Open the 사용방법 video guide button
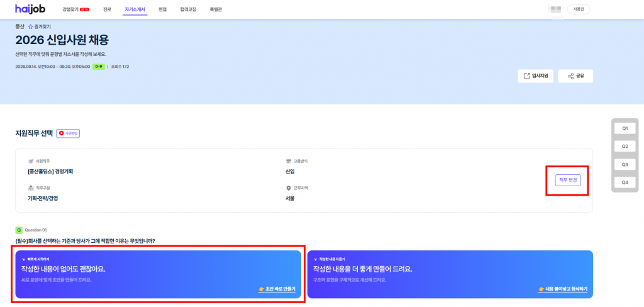Viewport: 644px width, 307px height. [68, 133]
